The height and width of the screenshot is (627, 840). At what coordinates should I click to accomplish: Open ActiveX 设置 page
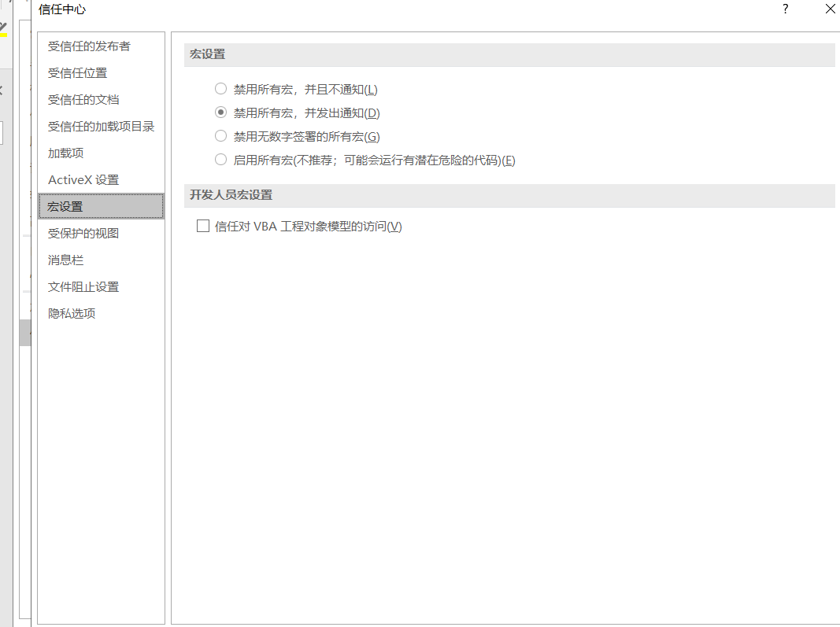[83, 180]
